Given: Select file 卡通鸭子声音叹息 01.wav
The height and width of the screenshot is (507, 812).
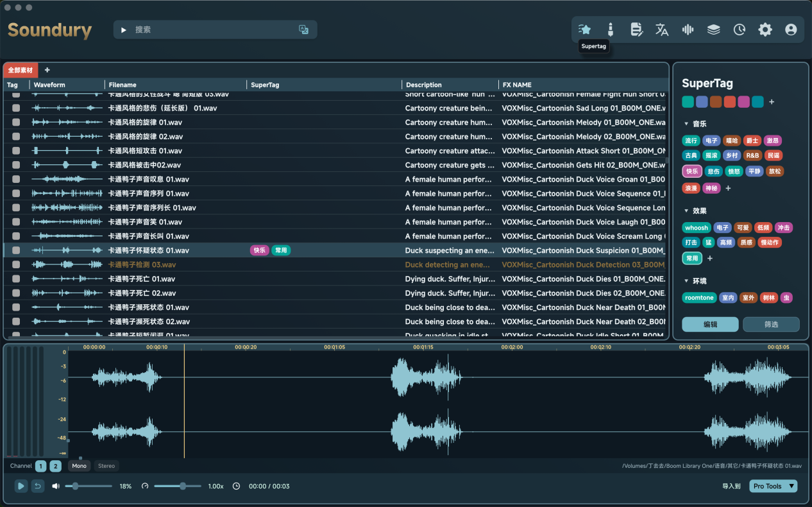Looking at the screenshot, I should (x=149, y=179).
